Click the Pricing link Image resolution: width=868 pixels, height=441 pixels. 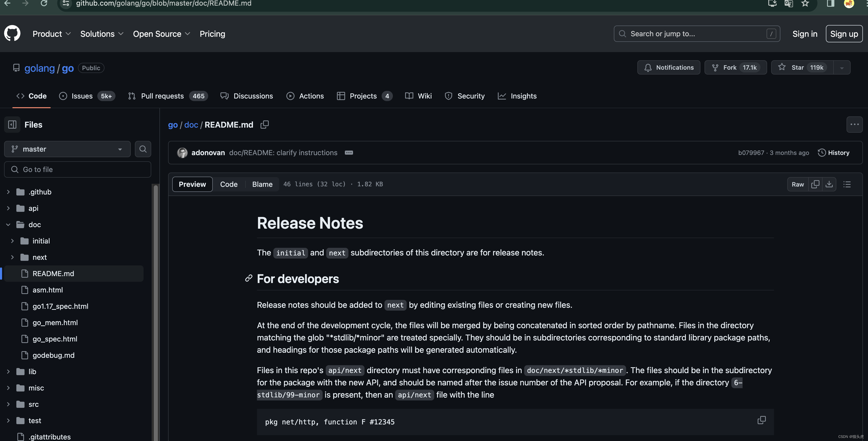[212, 34]
